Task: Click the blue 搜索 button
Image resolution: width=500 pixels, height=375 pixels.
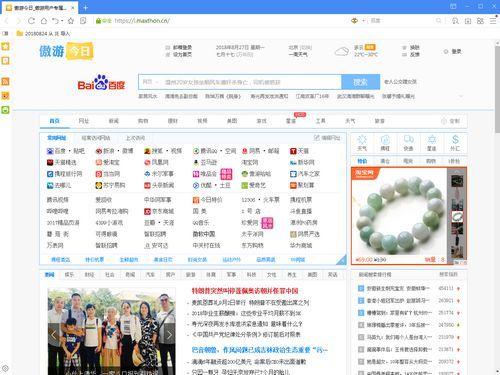Action: 360,82
